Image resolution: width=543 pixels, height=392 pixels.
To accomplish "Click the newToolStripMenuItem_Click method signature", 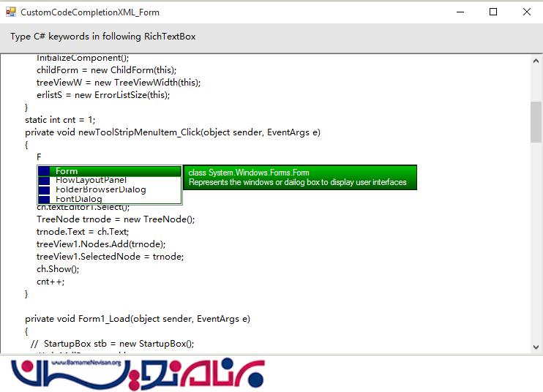I will click(x=173, y=132).
